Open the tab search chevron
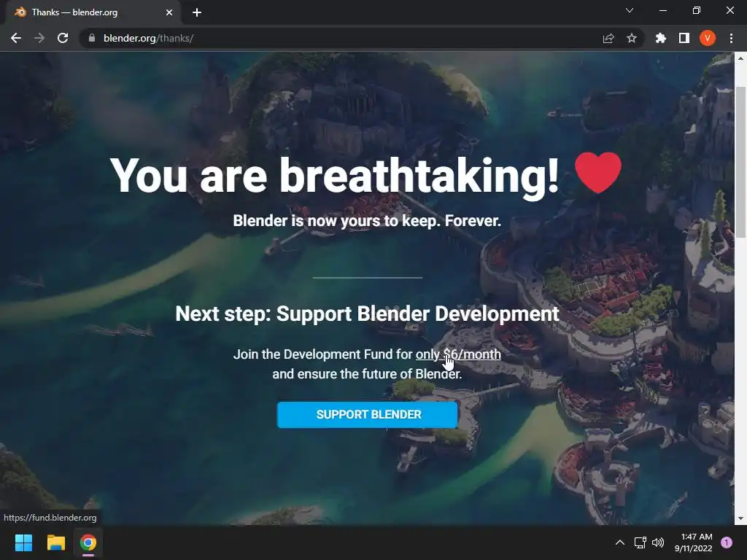 click(x=630, y=10)
